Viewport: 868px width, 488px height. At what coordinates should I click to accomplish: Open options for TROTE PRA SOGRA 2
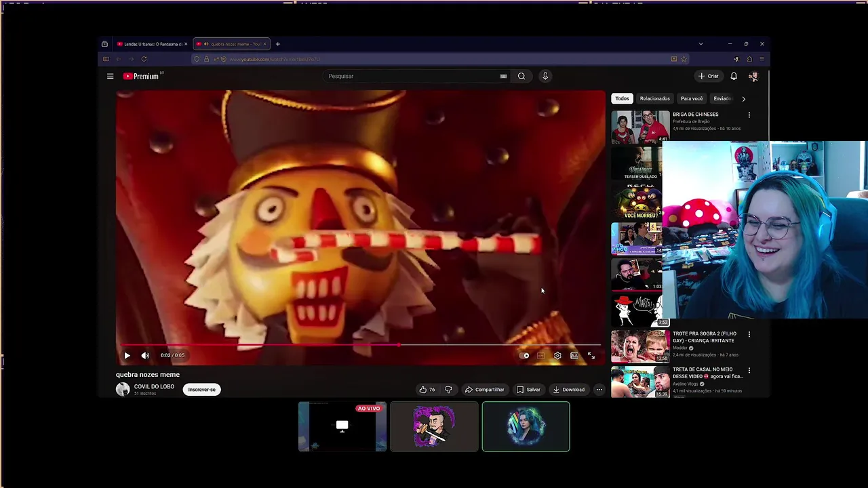(x=749, y=334)
